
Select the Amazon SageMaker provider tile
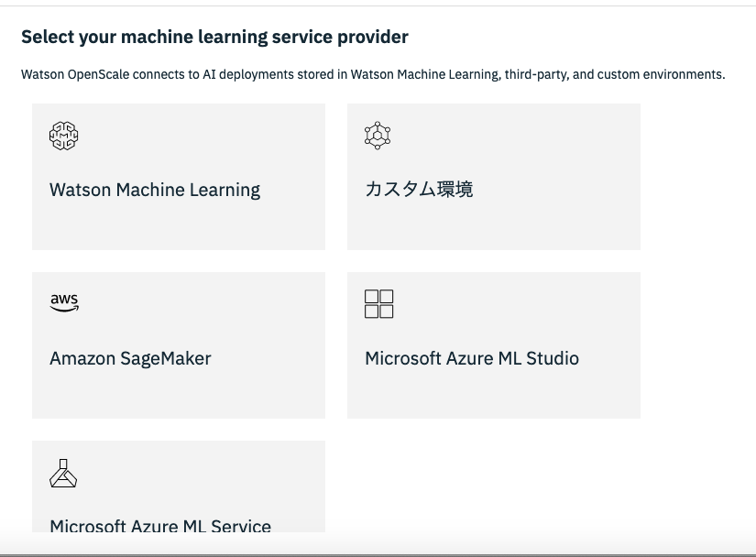[179, 344]
